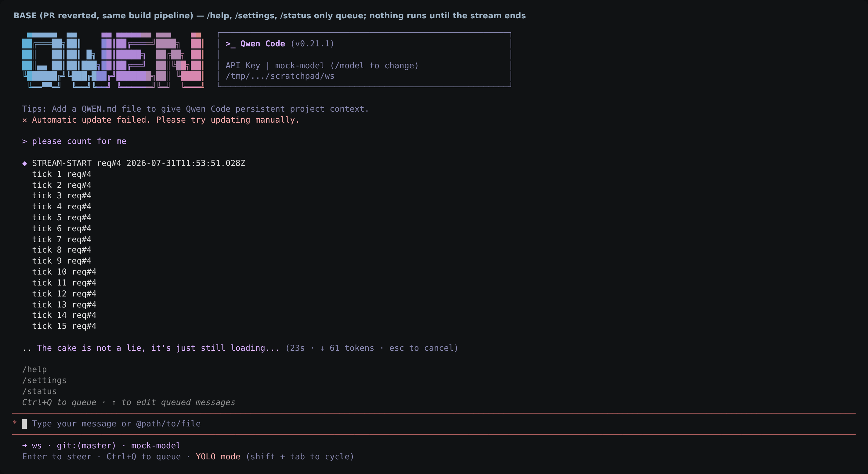Click the line 'tick 4 req#4'
This screenshot has height=474, width=868.
(62, 207)
